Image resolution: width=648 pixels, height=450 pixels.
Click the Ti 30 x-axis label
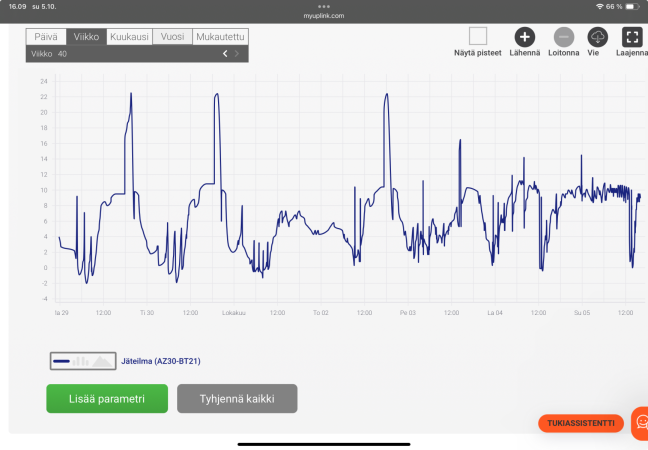147,313
